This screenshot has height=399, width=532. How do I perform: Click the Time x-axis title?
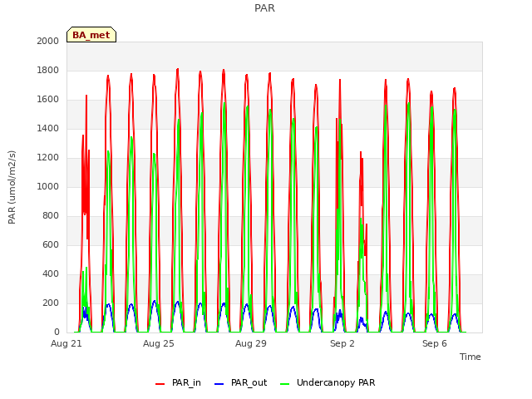click(x=470, y=357)
